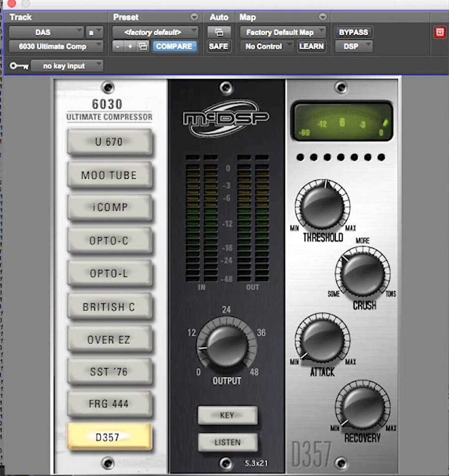
Task: Select the U 670 compressor model
Action: click(109, 142)
